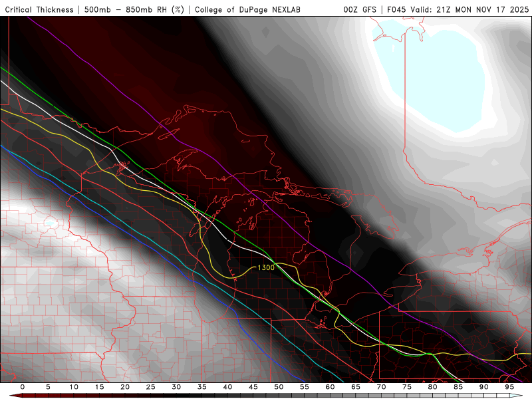This screenshot has width=532, height=399.
Task: Click the "40" colorbar scale value
Action: click(x=227, y=387)
